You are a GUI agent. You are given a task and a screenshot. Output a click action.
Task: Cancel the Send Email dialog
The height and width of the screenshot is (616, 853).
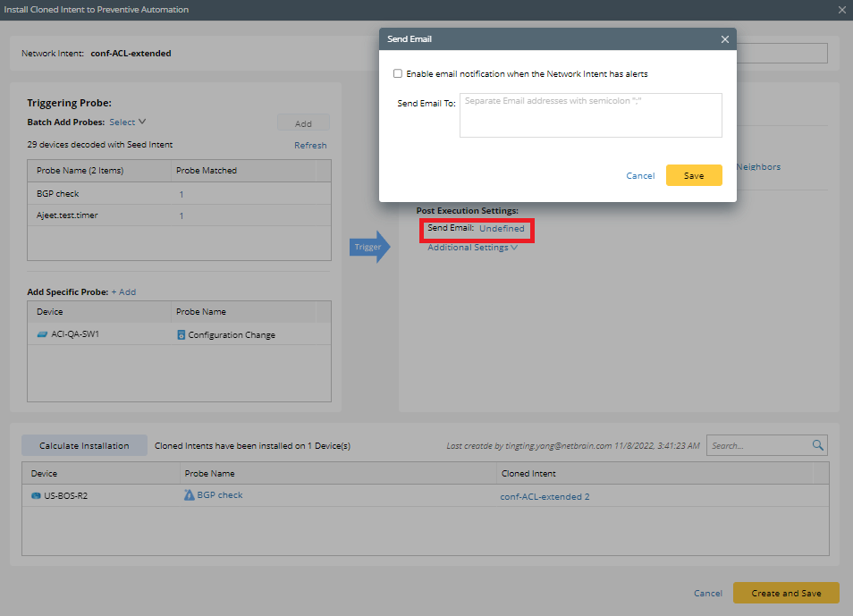[x=640, y=175]
